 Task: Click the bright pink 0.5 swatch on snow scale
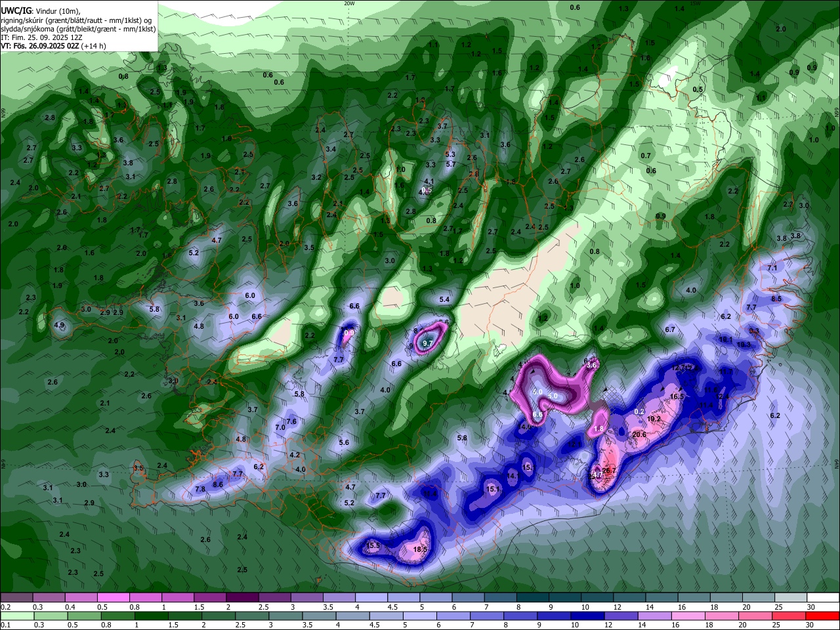[x=114, y=597]
